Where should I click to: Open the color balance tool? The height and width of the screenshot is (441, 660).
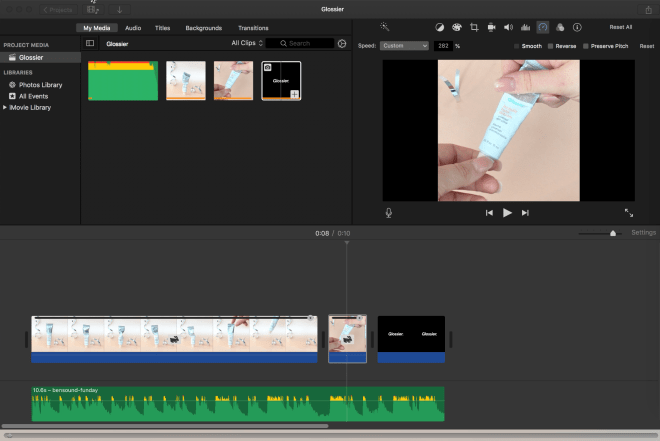coord(439,27)
